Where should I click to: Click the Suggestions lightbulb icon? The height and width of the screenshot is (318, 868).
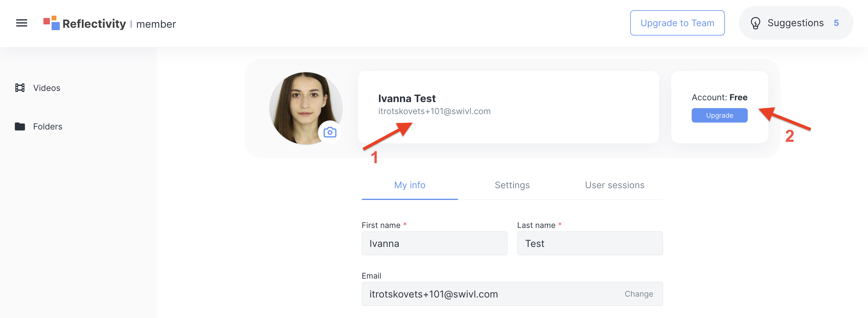coord(755,23)
